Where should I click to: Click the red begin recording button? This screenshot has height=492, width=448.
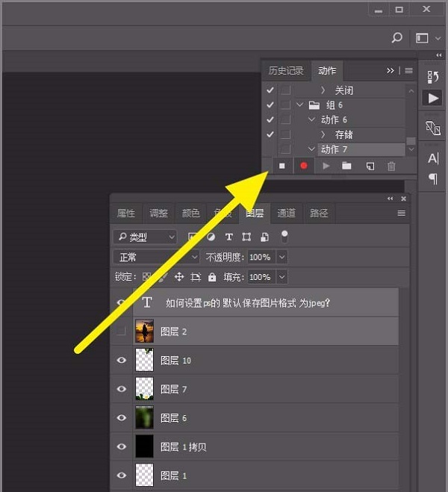303,166
